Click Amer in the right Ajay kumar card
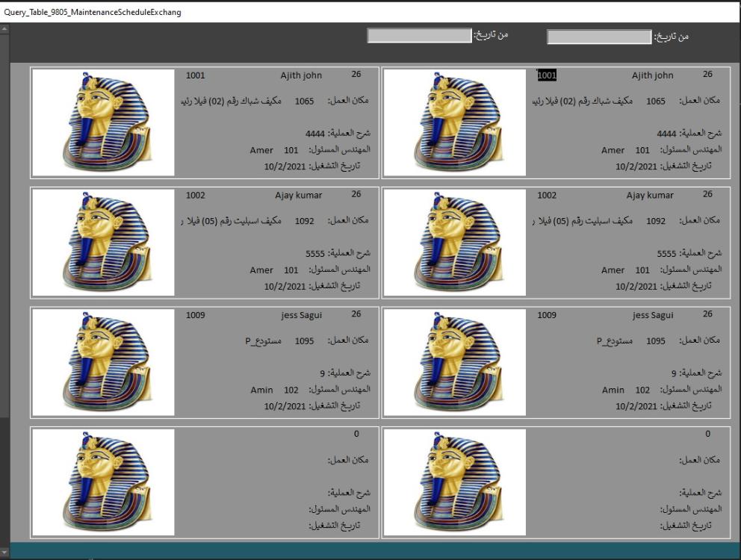The width and height of the screenshot is (741, 560). 613,270
